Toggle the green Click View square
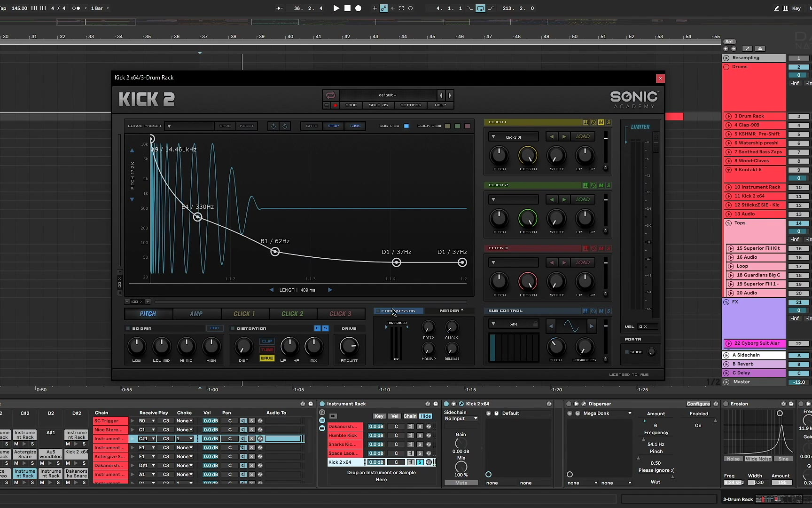 coord(457,126)
